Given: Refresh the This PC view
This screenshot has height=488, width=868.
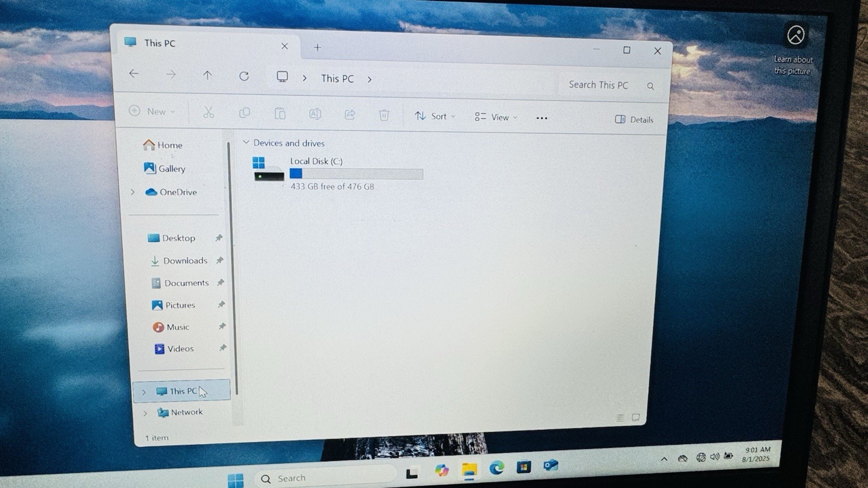Looking at the screenshot, I should point(244,76).
